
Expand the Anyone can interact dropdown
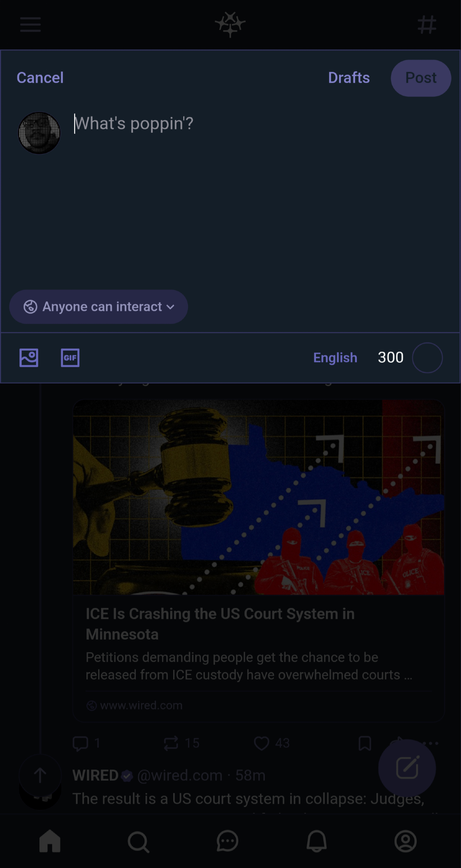click(x=99, y=307)
